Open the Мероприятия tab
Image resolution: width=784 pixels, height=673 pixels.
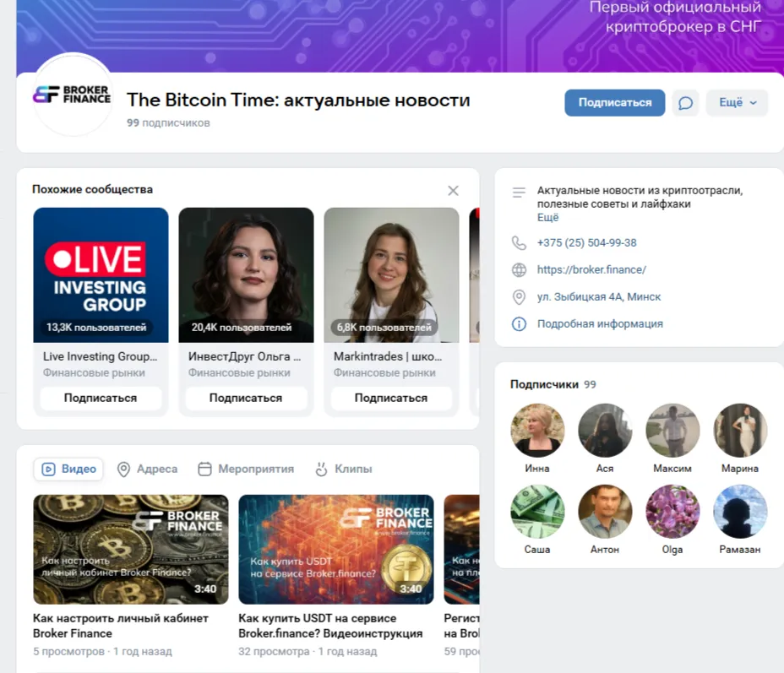[246, 469]
